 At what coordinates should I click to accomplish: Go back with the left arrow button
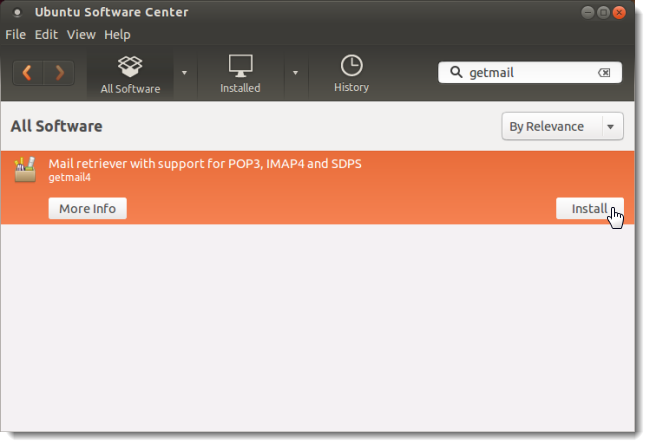click(x=28, y=73)
